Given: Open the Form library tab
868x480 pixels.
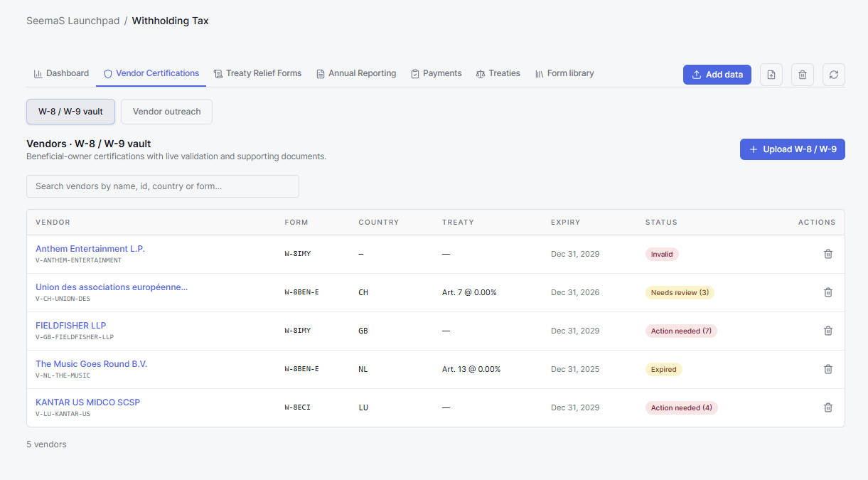Looking at the screenshot, I should tap(564, 73).
